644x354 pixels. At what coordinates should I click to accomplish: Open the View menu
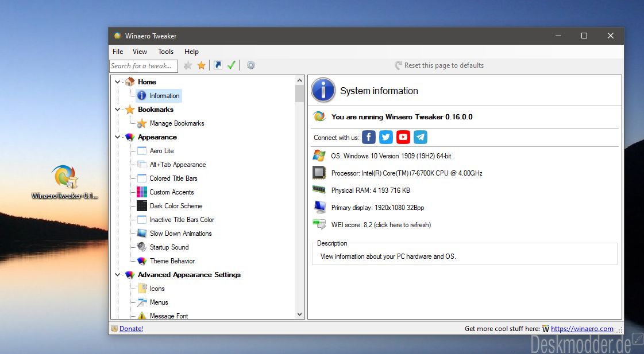140,51
